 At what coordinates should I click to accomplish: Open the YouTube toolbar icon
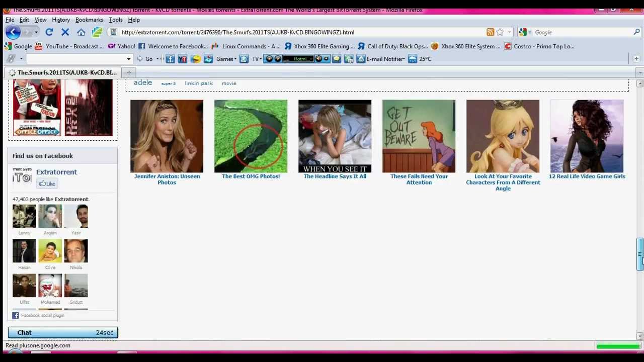[x=183, y=59]
